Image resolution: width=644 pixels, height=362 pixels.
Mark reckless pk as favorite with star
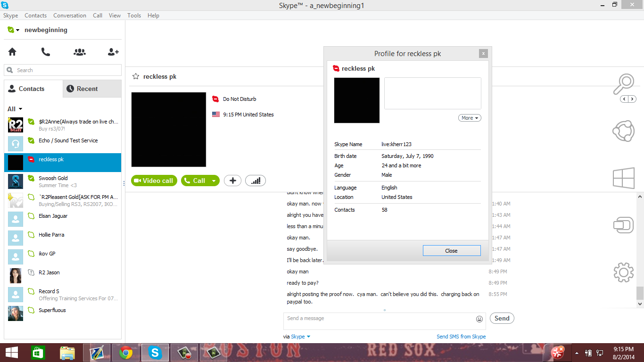pyautogui.click(x=136, y=76)
